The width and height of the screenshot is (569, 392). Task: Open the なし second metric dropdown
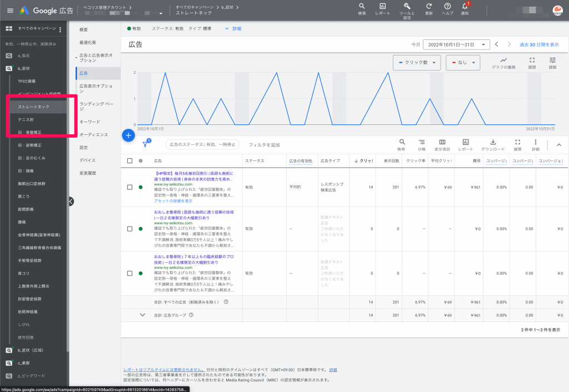463,62
